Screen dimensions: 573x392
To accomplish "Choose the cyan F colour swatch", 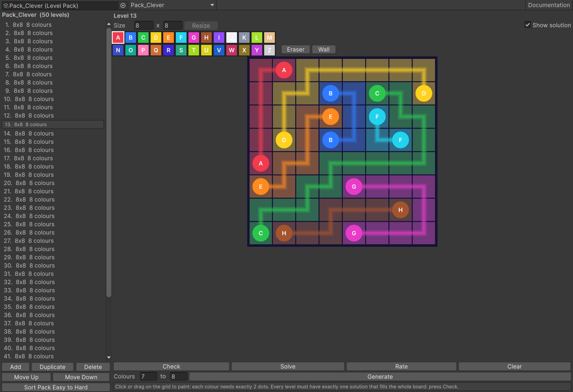I will pos(181,37).
